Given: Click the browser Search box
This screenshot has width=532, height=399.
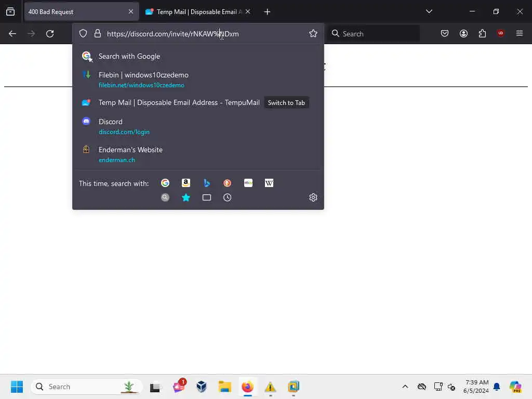Looking at the screenshot, I should click(x=374, y=34).
